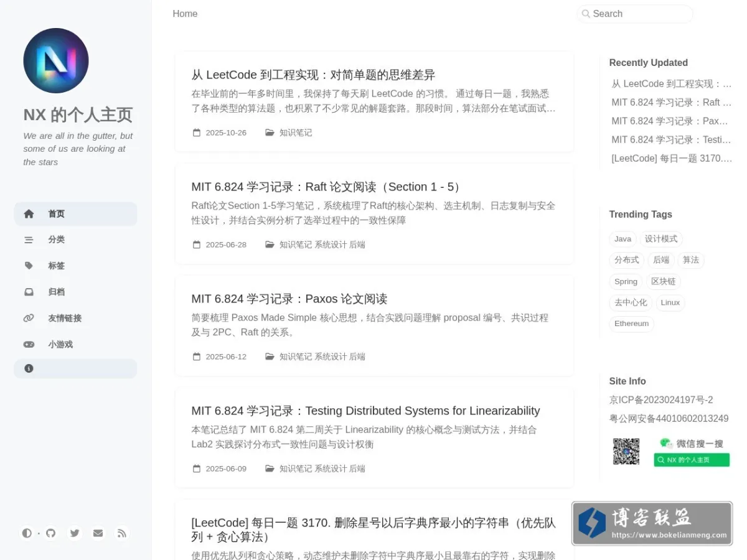This screenshot has width=747, height=560.
Task: Open Recently Updated link MIT 6.824 Raft
Action: pyautogui.click(x=672, y=102)
